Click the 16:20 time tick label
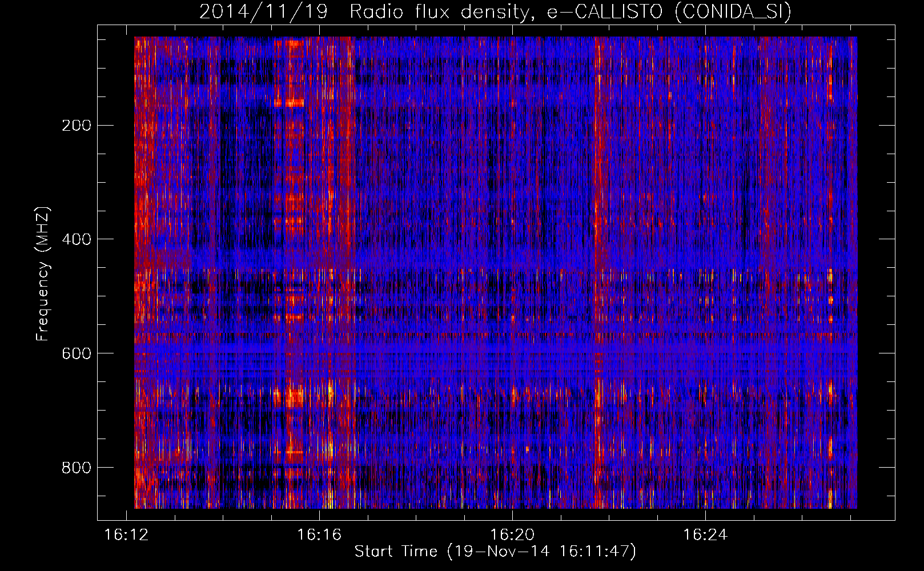The image size is (924, 571). coord(513,534)
